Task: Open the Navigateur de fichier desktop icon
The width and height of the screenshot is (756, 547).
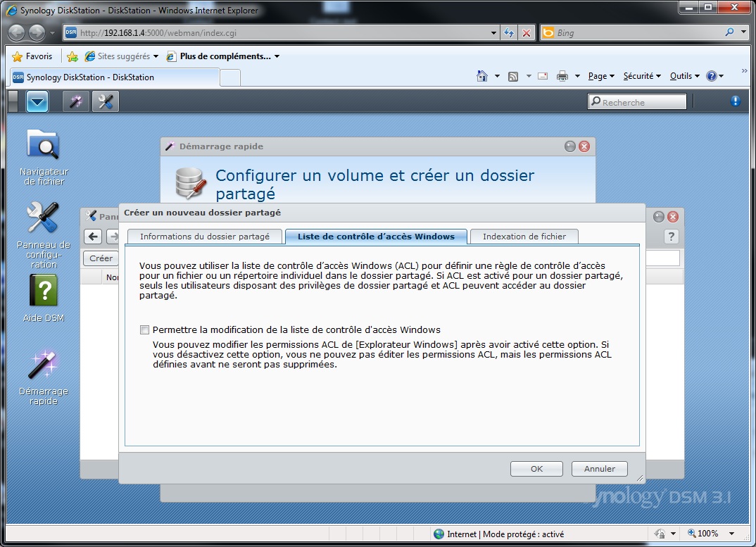Action: 44,157
